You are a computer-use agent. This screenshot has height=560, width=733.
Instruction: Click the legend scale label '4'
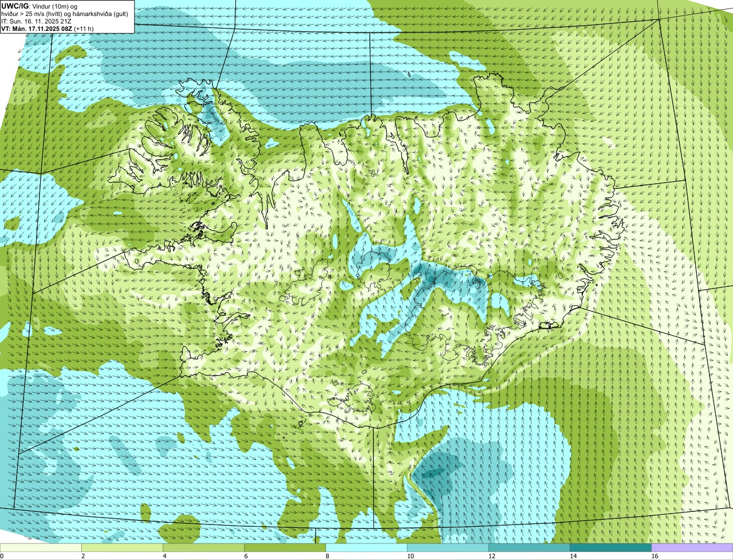coord(165,556)
